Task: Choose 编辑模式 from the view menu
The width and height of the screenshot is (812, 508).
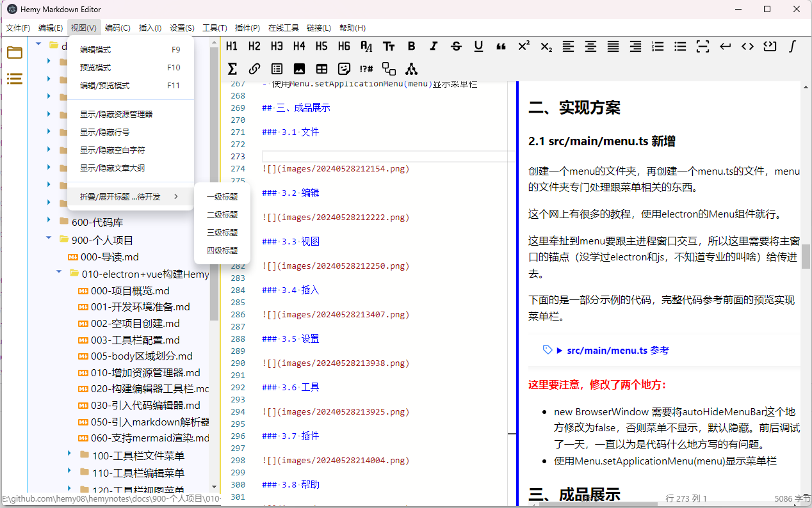Action: click(95, 50)
